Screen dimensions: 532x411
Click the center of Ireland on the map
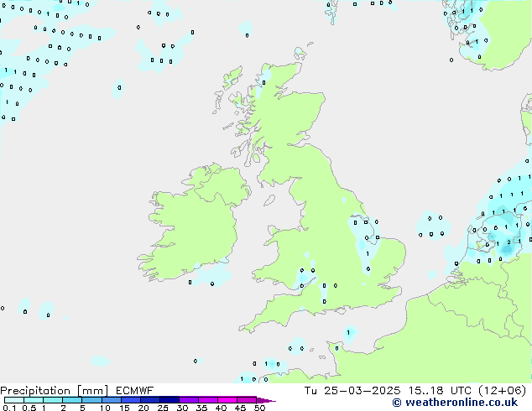(x=187, y=222)
